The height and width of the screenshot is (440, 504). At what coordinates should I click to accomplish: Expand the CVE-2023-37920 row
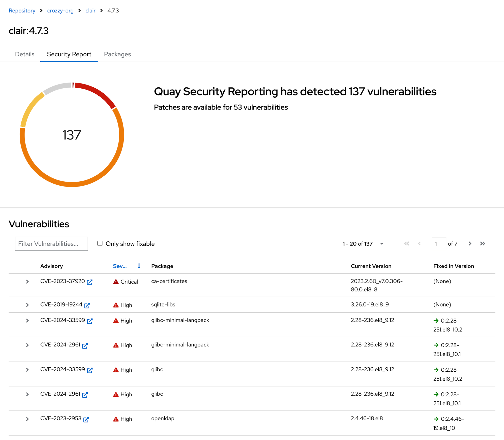[27, 282]
